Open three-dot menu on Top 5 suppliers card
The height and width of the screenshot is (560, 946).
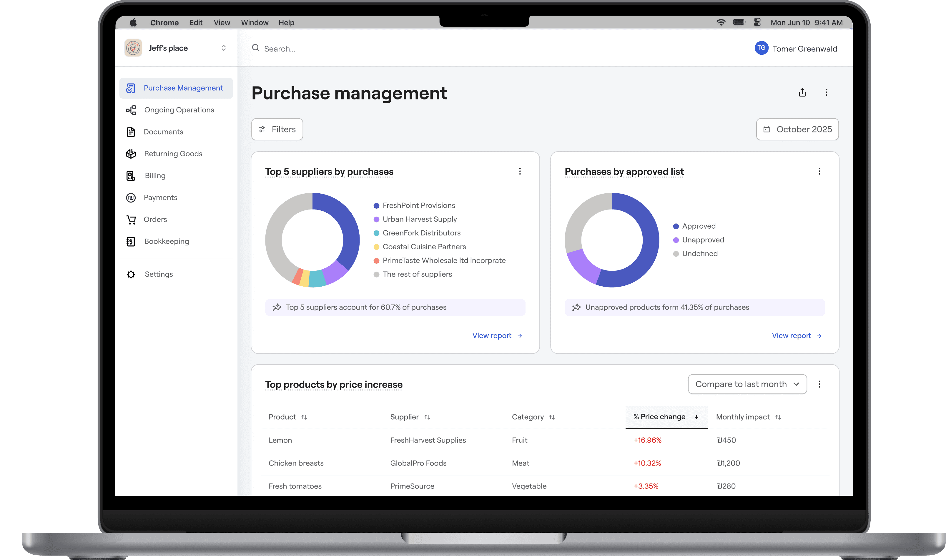tap(520, 171)
